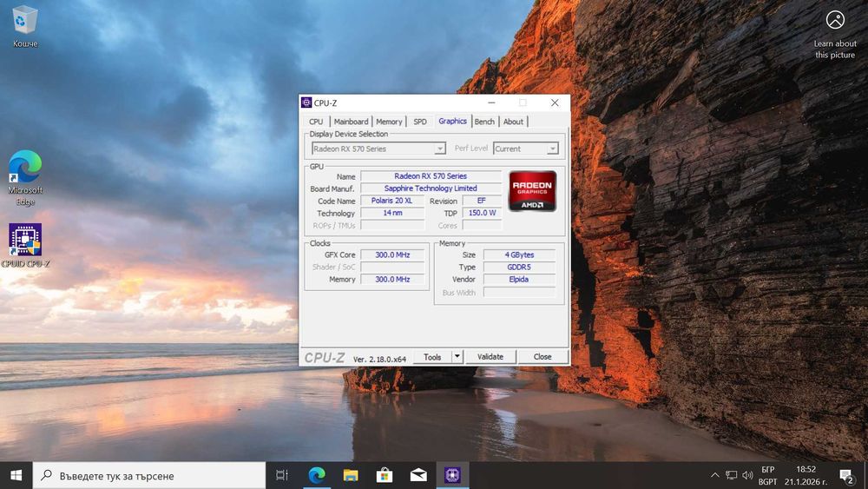Click the memory size 4 GBytes value
Screen dimensions: 868x489
519,254
